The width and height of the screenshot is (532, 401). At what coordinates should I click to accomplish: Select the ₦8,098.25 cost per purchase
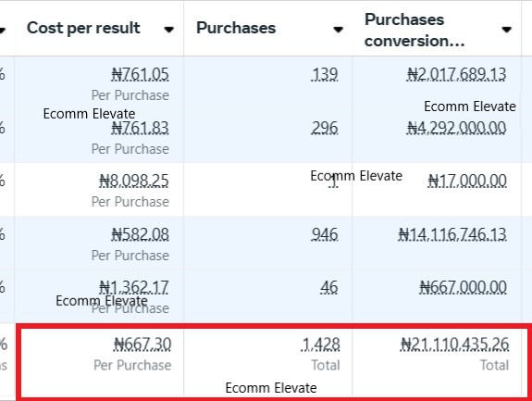pos(133,181)
